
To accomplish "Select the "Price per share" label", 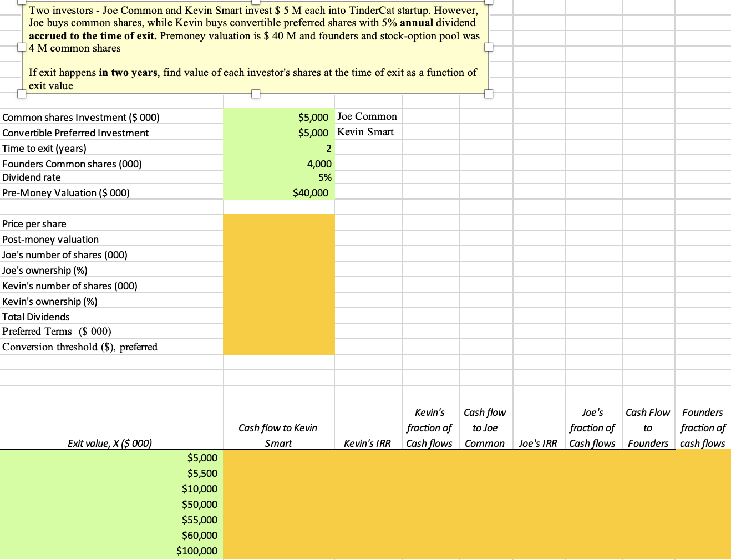I will (34, 224).
